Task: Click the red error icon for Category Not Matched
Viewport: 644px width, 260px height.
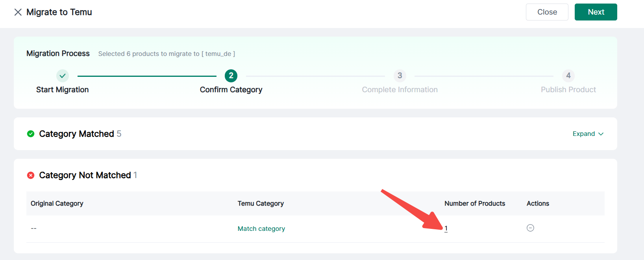Action: click(x=31, y=175)
